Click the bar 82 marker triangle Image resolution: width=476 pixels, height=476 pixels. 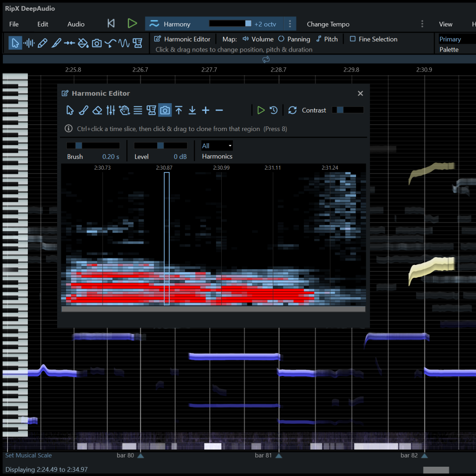(x=424, y=456)
